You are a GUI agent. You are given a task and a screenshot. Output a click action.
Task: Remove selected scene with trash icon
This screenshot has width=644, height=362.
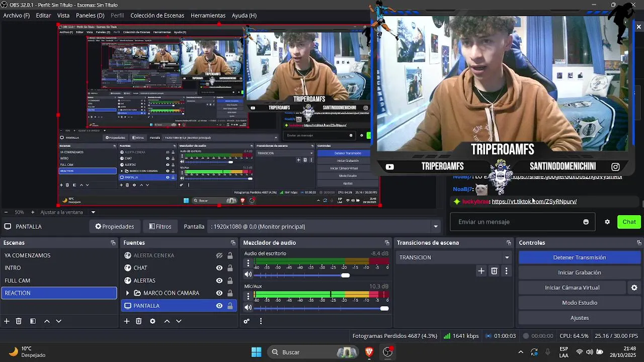19,321
